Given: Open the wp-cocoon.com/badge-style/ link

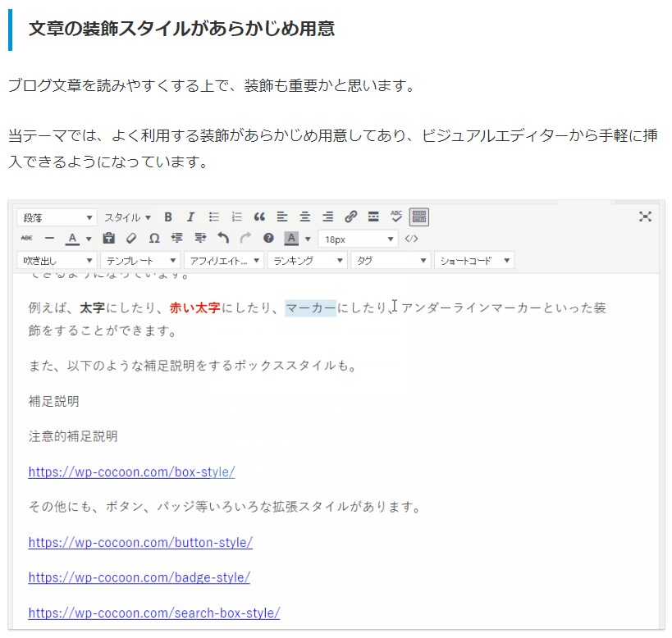Looking at the screenshot, I should (x=139, y=577).
